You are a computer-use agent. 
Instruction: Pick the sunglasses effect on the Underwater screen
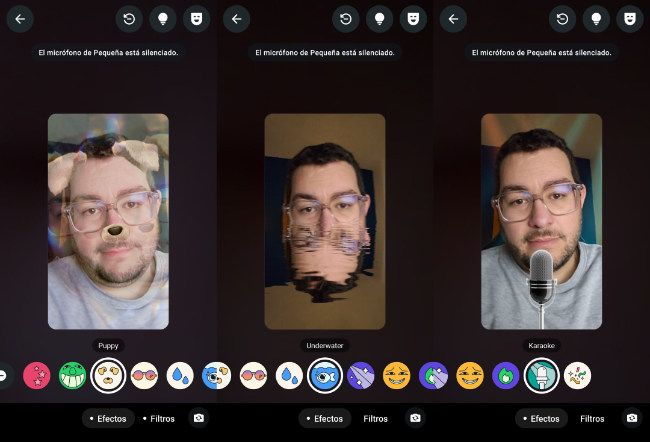click(x=253, y=376)
